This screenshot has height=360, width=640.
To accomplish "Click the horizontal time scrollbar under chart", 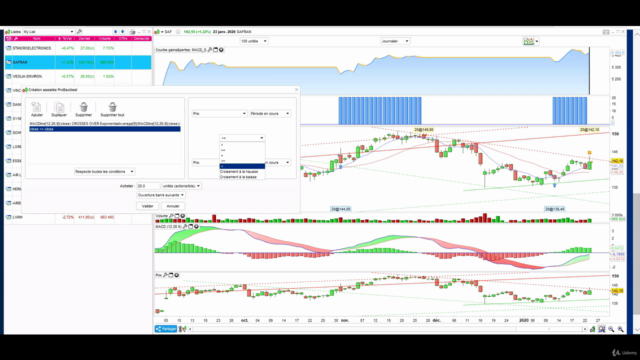I will 388,329.
